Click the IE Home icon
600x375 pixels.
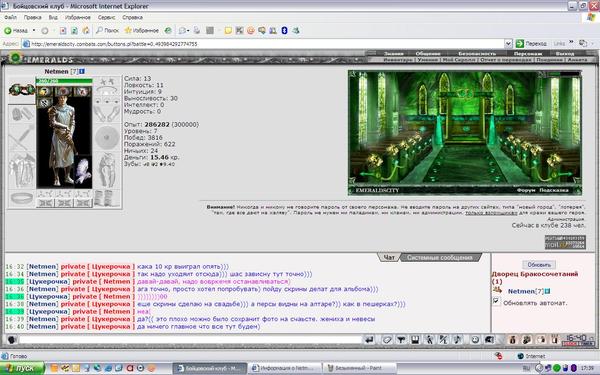coord(86,31)
